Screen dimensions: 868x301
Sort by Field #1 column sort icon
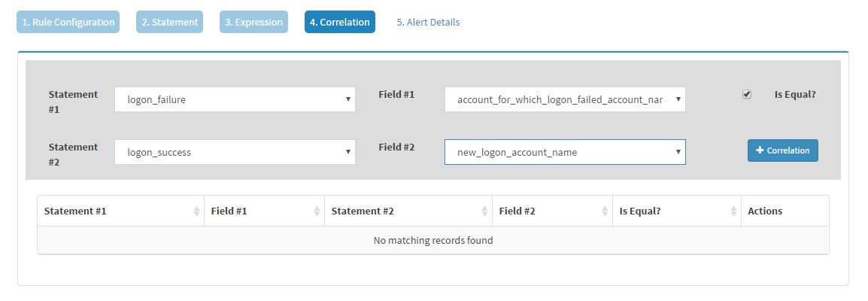point(317,211)
